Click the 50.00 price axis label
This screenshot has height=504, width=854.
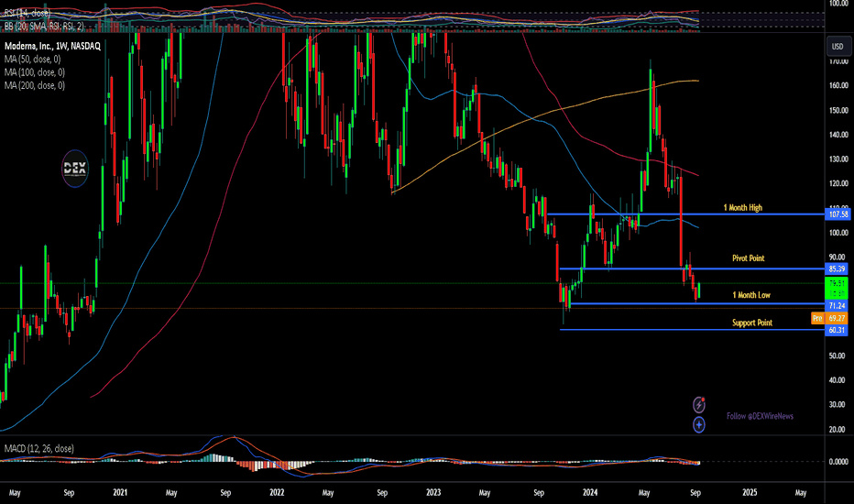pos(838,356)
